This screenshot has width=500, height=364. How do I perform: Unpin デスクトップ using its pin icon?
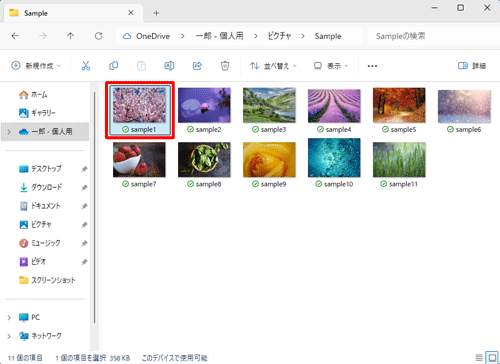pos(84,169)
